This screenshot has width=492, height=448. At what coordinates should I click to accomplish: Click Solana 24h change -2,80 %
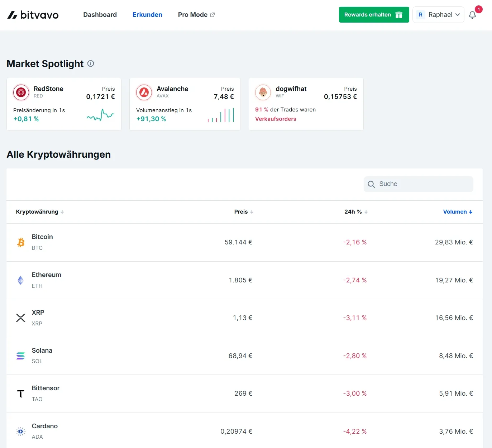[x=355, y=356]
